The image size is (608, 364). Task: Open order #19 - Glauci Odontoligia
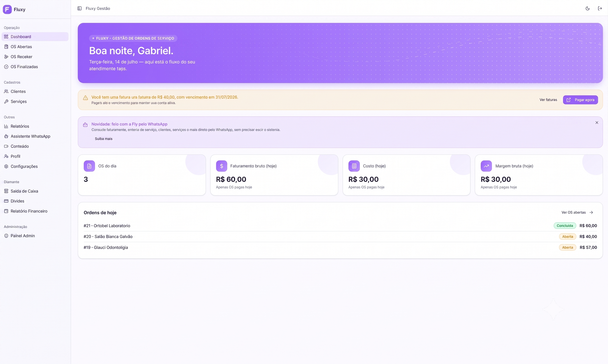[x=340, y=248]
